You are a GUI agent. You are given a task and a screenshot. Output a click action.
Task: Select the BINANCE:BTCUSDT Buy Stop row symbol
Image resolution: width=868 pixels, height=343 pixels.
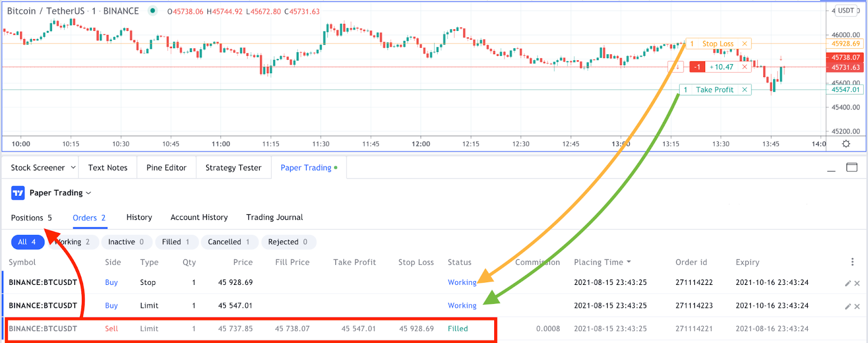43,282
